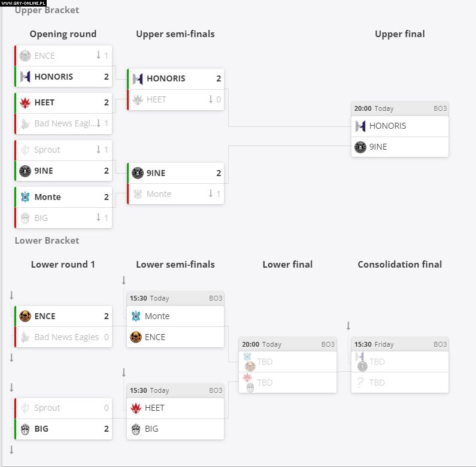This screenshot has width=476, height=467.
Task: Click the HEET logo in the Lower semi-finals
Action: 136,408
